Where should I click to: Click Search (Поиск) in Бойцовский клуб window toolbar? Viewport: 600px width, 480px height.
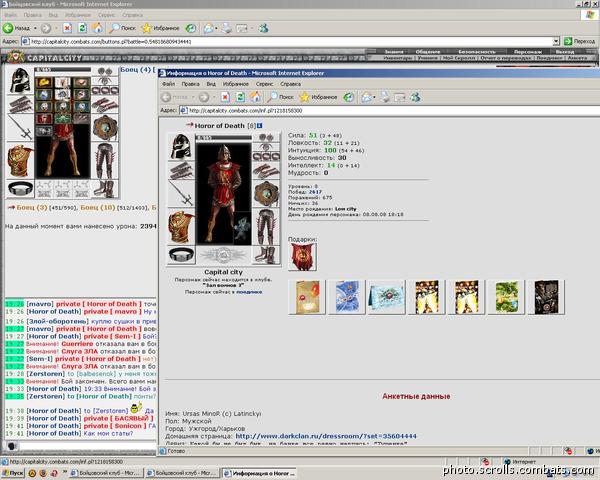(x=122, y=28)
